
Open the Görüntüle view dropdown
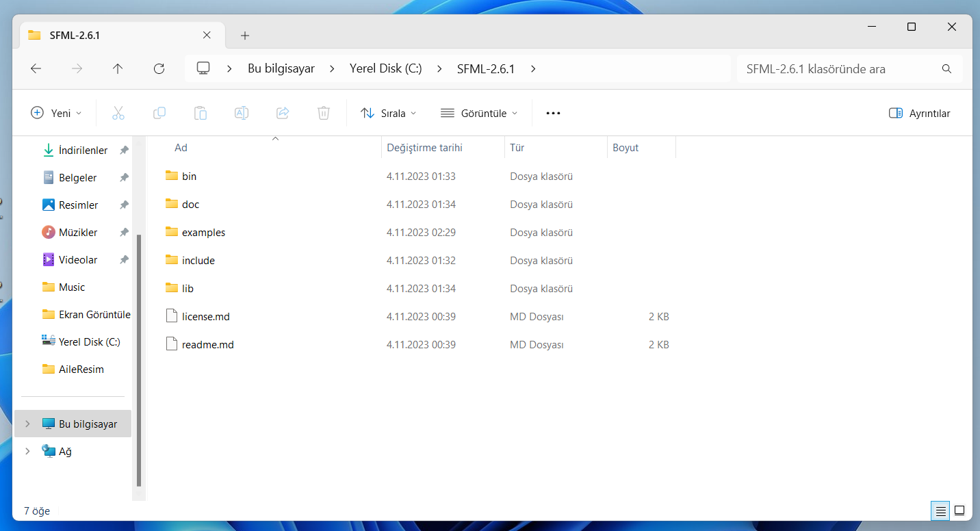[x=479, y=113]
